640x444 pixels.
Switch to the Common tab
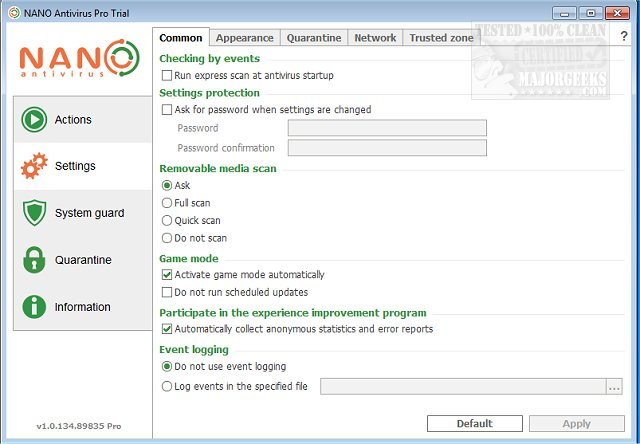point(181,38)
